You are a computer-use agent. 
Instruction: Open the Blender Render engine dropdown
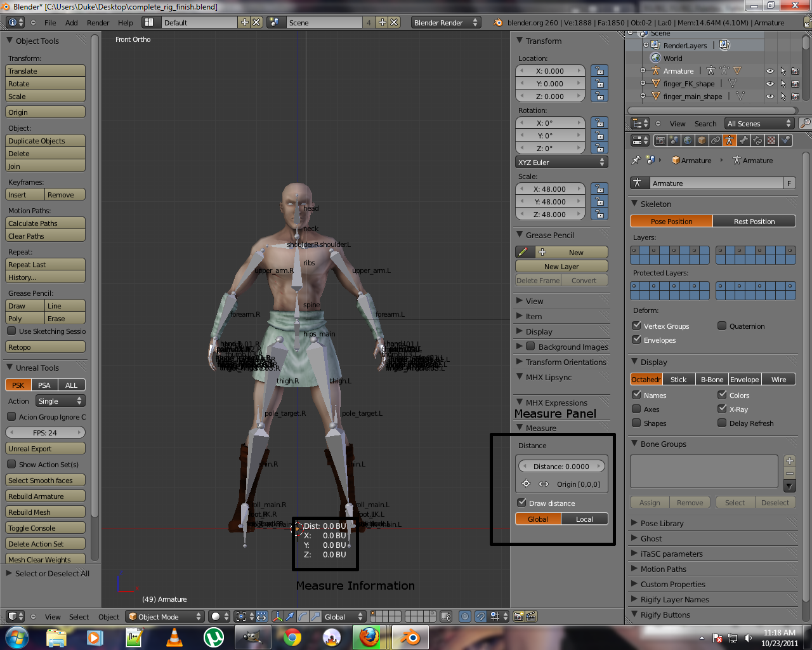(446, 22)
